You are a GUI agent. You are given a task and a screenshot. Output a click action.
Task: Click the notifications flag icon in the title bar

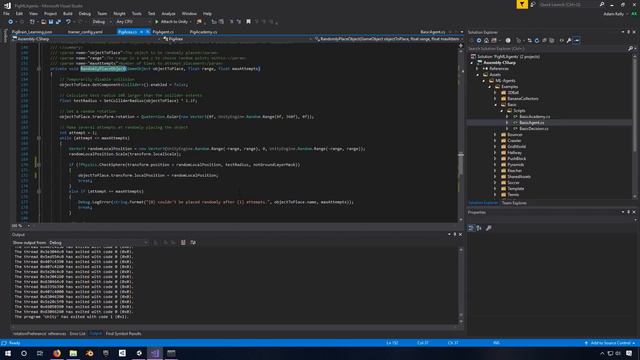pos(522,4)
